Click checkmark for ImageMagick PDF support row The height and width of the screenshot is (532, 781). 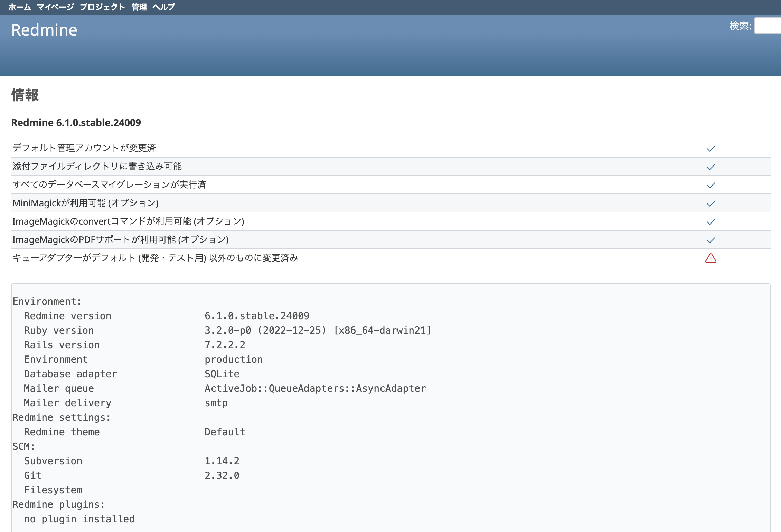(711, 240)
